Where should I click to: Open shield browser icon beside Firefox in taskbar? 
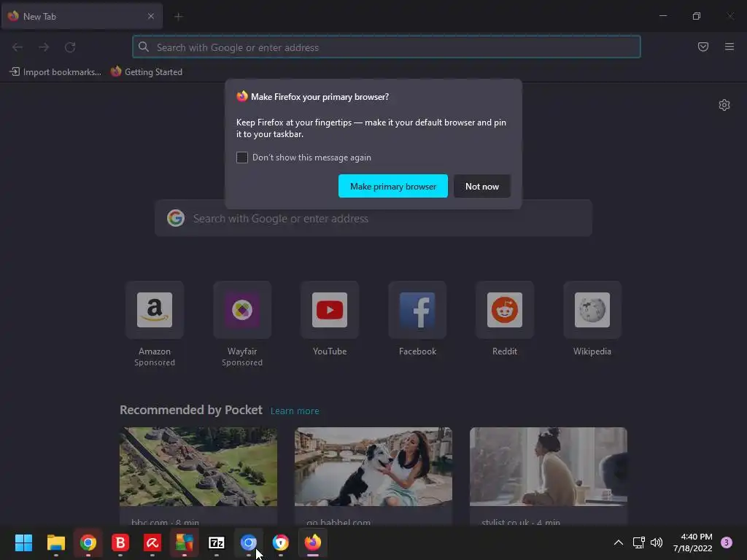click(x=281, y=542)
